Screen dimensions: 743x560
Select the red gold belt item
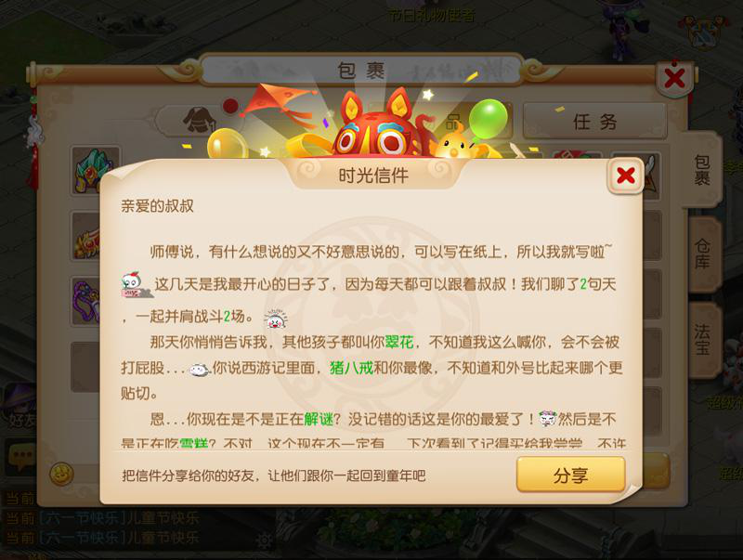86,237
